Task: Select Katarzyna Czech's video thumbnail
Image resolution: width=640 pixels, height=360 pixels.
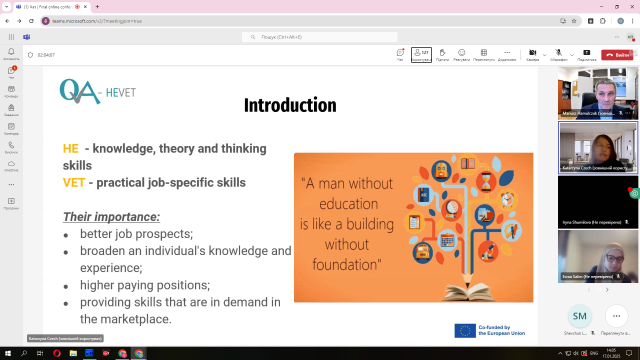Action: coord(598,147)
